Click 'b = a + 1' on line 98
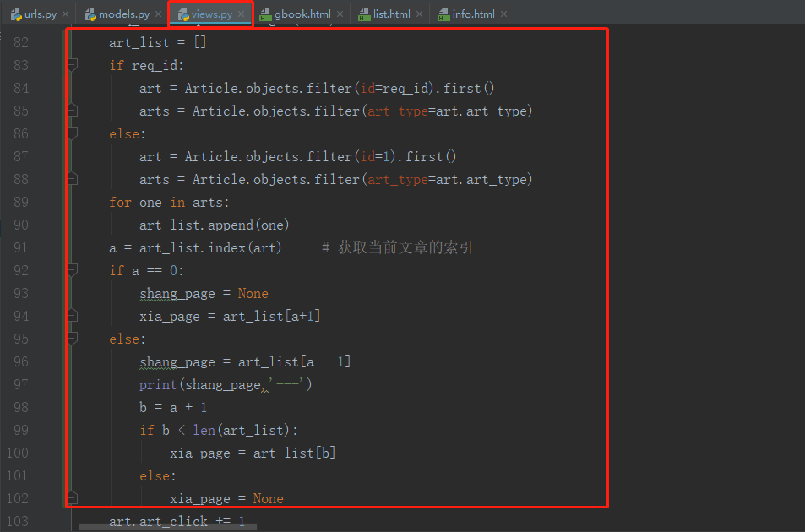This screenshot has width=805, height=532. (x=173, y=407)
